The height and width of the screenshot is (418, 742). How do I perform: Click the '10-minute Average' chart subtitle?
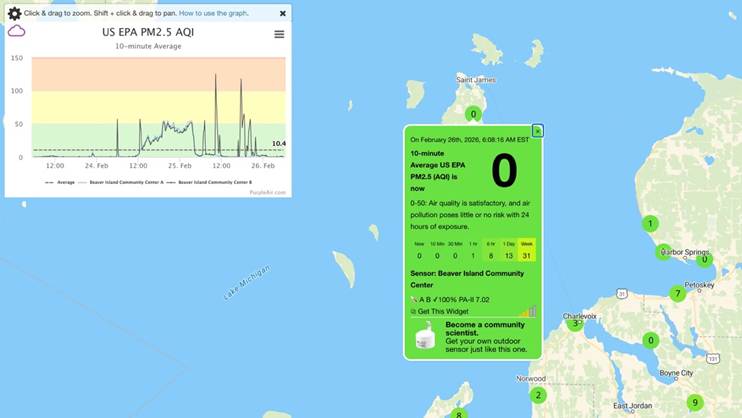(148, 46)
